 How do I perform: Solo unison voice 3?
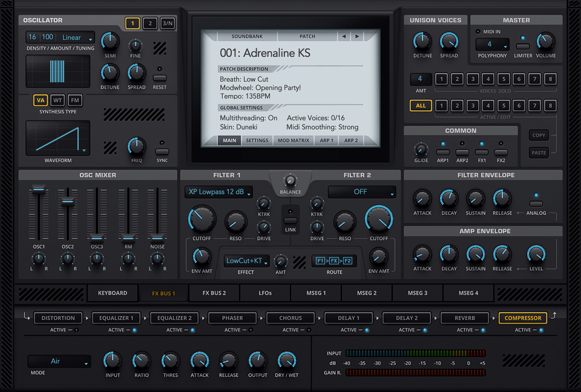pyautogui.click(x=473, y=79)
